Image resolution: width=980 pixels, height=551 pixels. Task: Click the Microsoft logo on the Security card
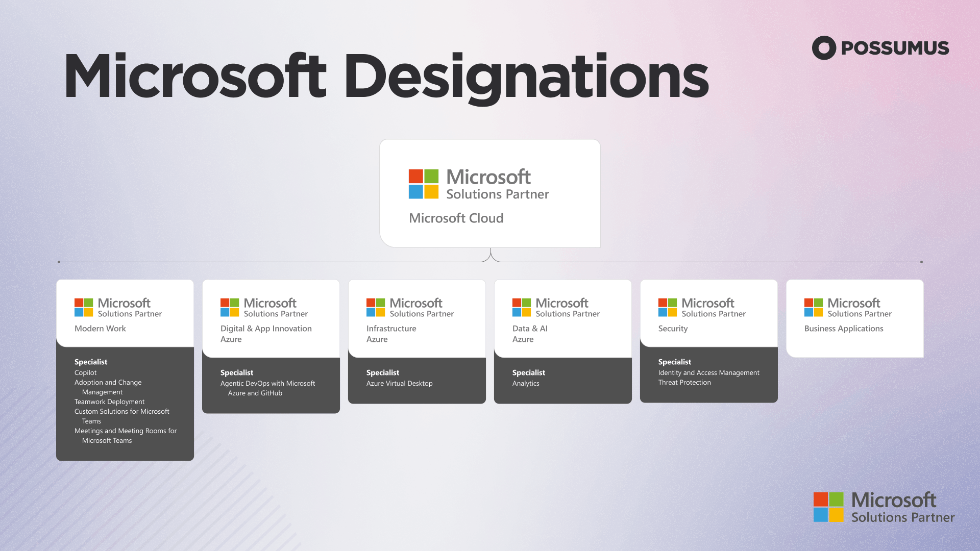[x=668, y=308]
